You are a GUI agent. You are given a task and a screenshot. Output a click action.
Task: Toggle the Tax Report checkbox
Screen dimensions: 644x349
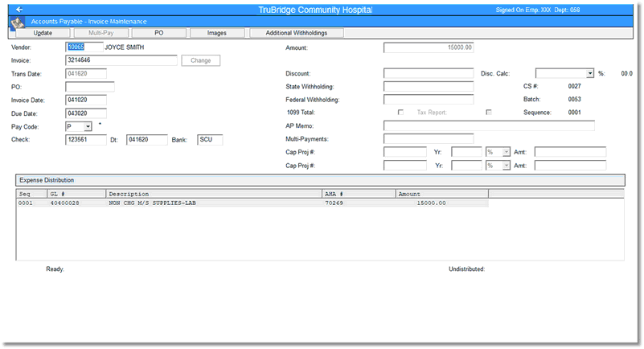point(488,112)
